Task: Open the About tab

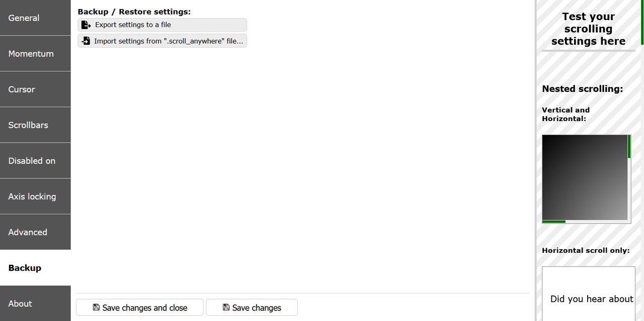Action: point(35,303)
